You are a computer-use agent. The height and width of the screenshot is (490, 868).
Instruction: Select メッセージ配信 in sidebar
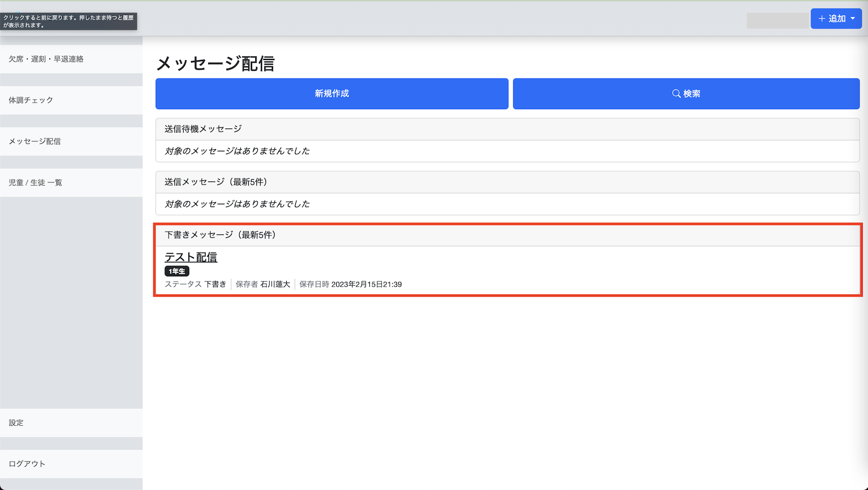[x=71, y=141]
